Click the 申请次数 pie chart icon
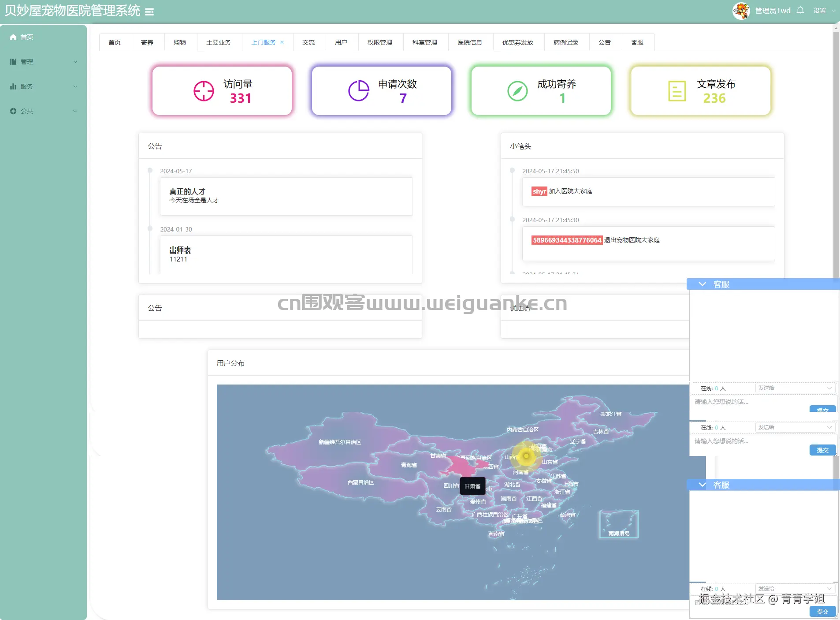This screenshot has width=840, height=620. pyautogui.click(x=359, y=91)
